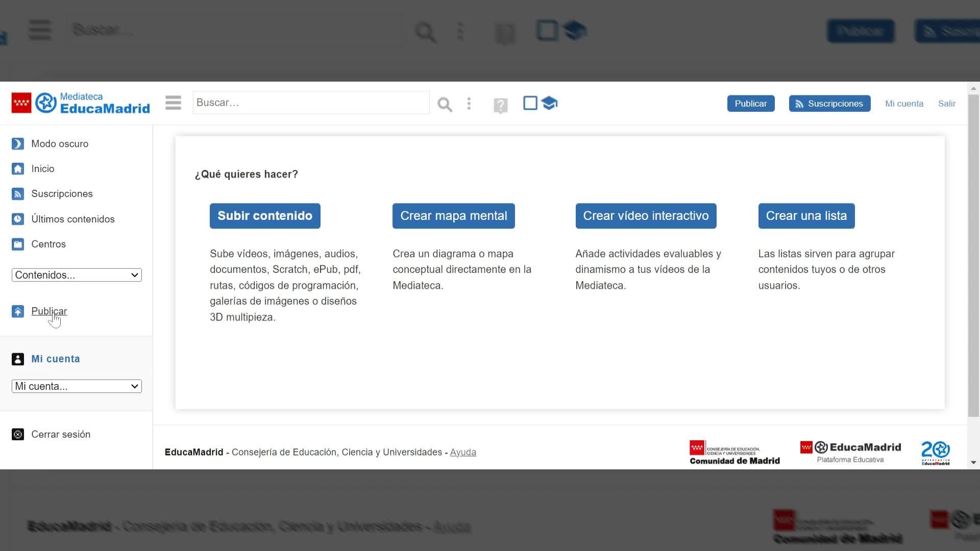Click the help question mark icon
Image resolution: width=980 pixels, height=551 pixels.
(x=500, y=106)
